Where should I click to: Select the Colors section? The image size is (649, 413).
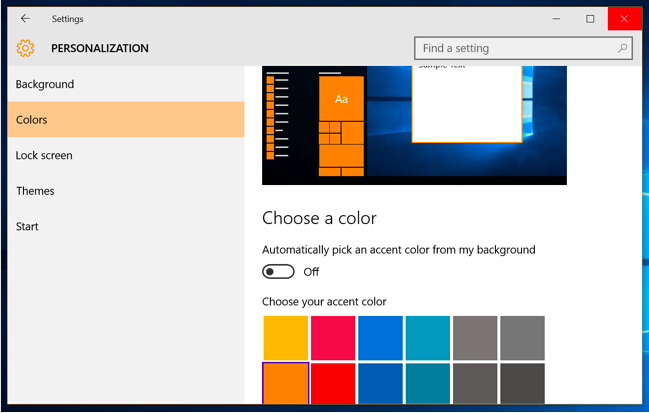[x=126, y=120]
